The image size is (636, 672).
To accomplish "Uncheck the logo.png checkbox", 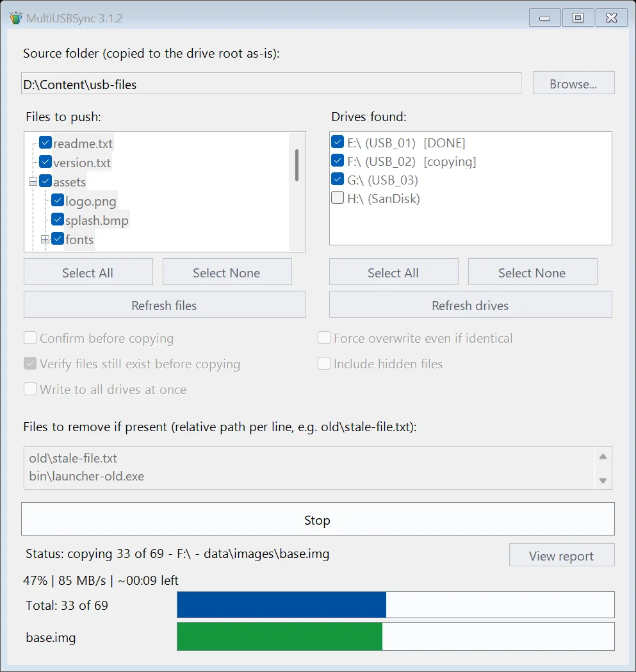I will click(x=58, y=201).
